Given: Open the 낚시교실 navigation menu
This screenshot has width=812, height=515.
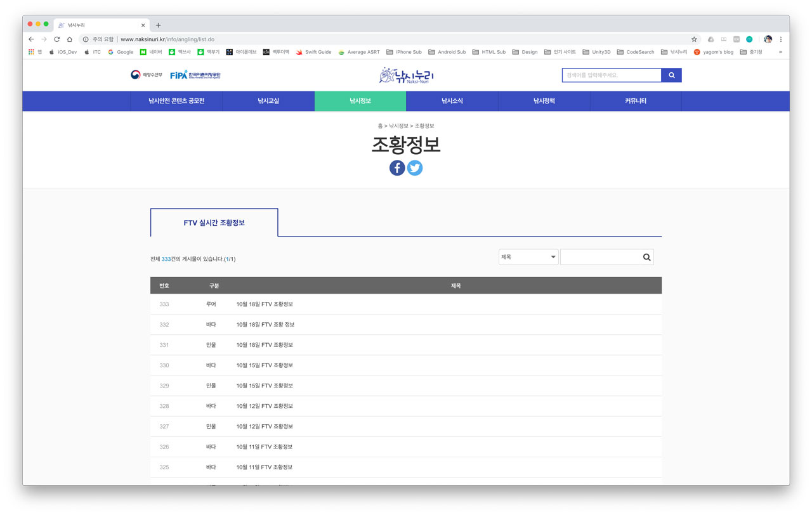Looking at the screenshot, I should point(268,101).
